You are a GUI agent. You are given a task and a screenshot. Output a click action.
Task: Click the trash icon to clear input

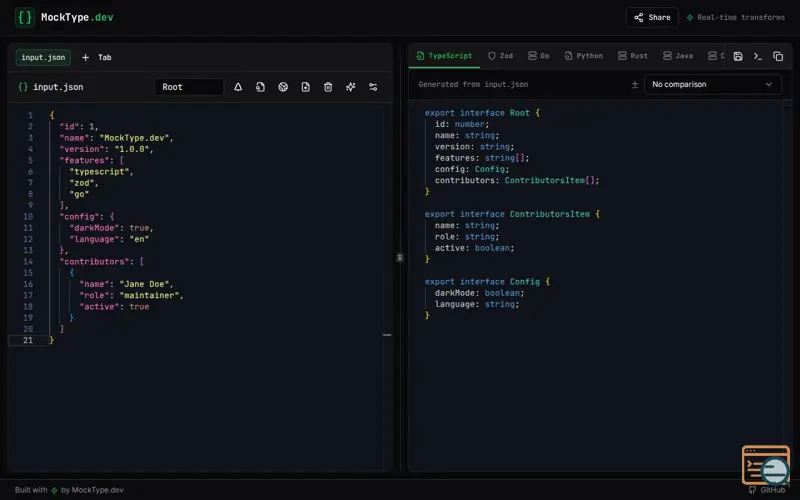coord(328,87)
